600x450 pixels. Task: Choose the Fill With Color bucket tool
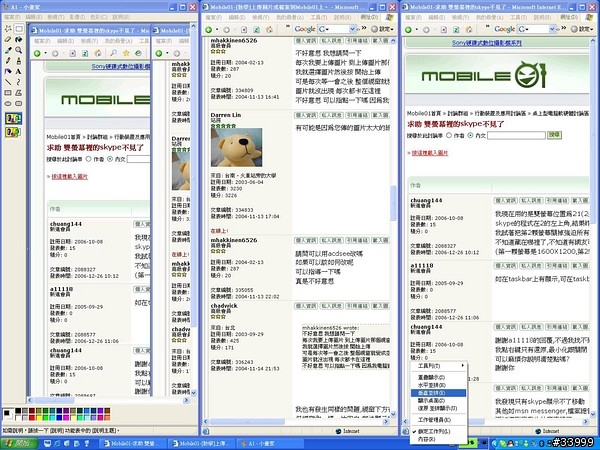(18, 39)
